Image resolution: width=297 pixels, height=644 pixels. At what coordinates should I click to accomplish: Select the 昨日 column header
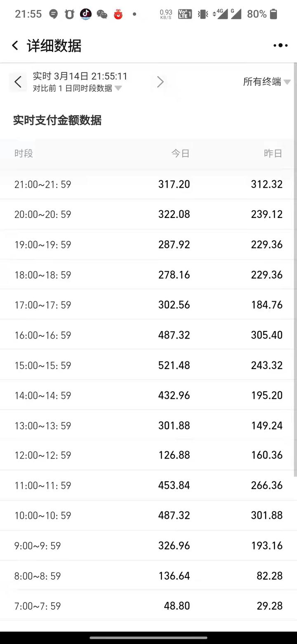[273, 154]
